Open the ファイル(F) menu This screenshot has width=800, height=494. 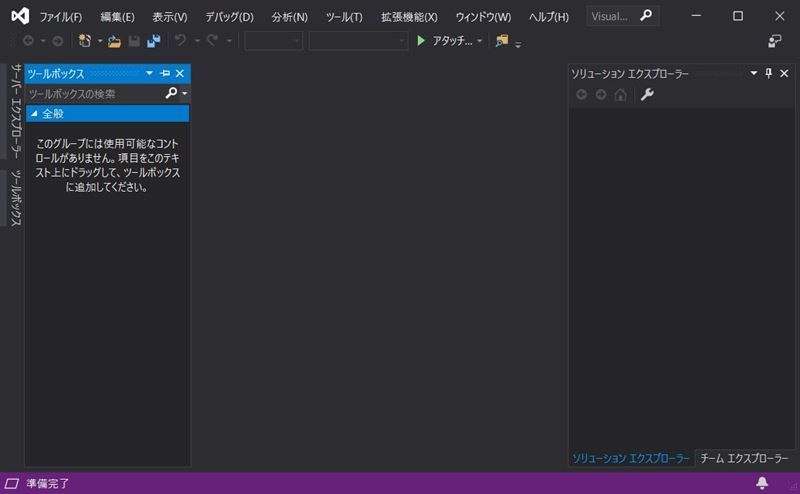point(61,17)
